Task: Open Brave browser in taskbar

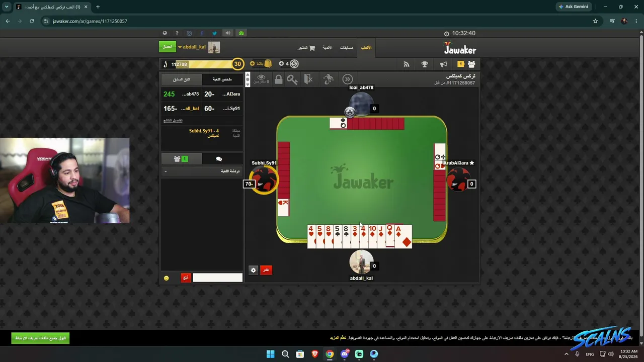Action: coord(315,354)
